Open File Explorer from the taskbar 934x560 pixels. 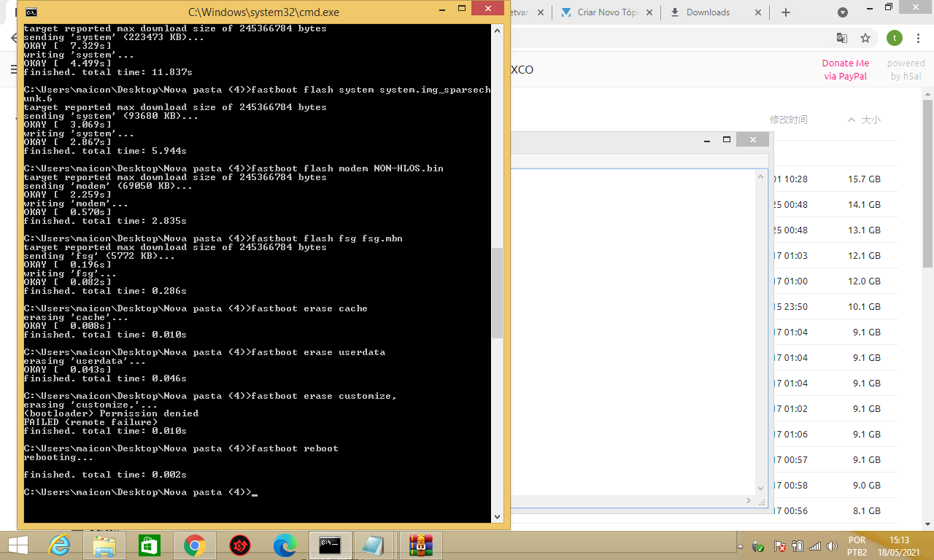(x=104, y=545)
